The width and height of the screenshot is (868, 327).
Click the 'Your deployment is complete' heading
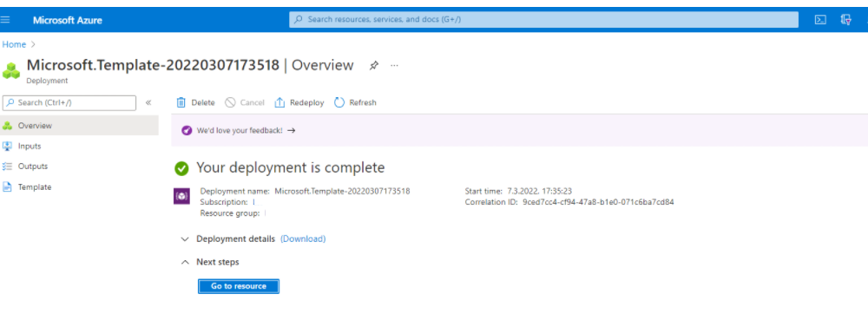click(291, 167)
